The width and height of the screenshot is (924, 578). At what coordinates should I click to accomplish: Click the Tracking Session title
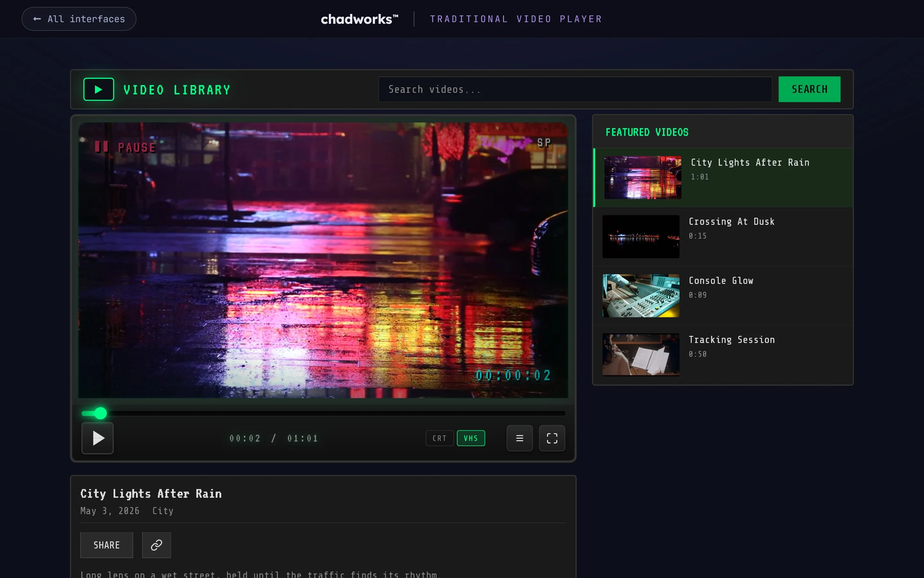(732, 339)
